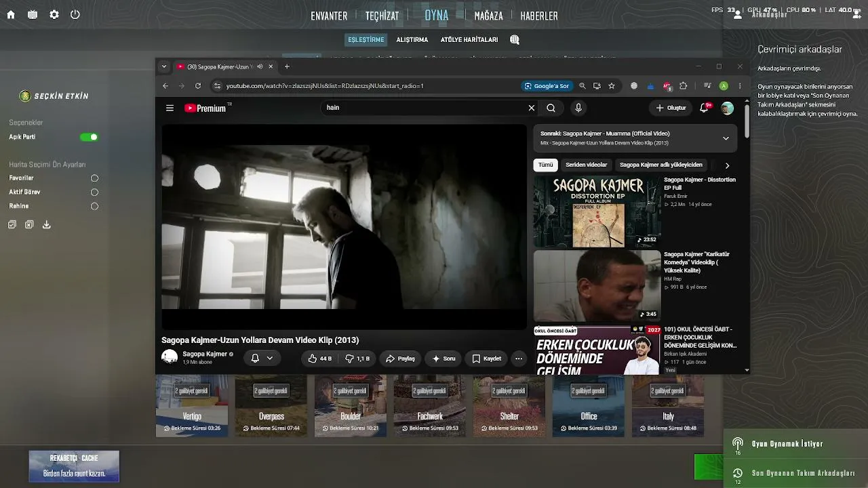Select the Favoriler map preset radio
Viewport: 868px width, 488px height.
pos(94,178)
